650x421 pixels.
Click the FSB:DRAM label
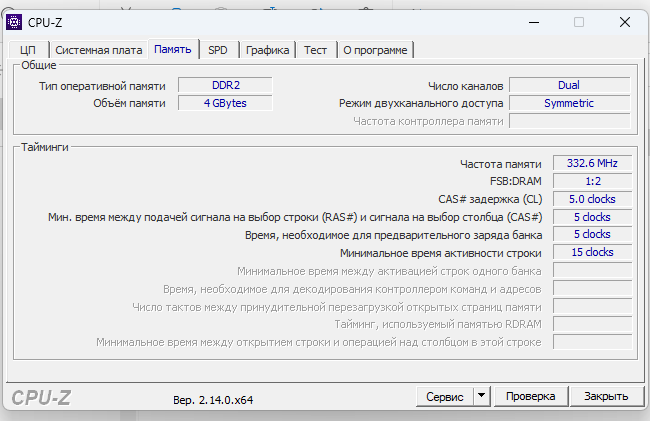pyautogui.click(x=516, y=181)
